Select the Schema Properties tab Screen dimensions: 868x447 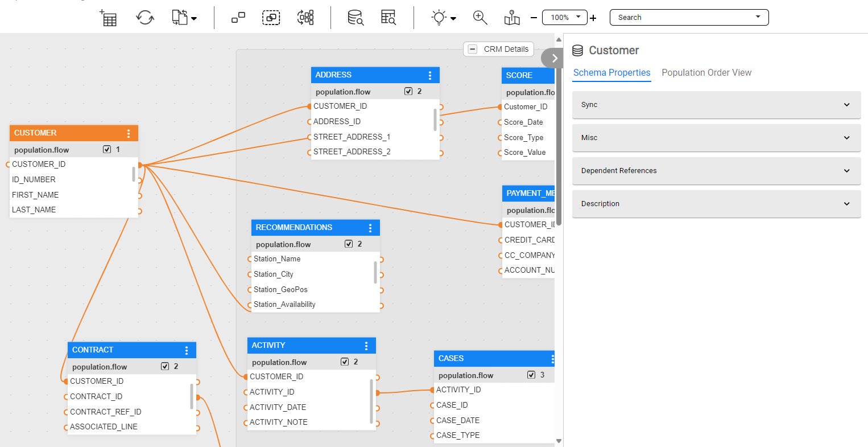[x=611, y=73]
